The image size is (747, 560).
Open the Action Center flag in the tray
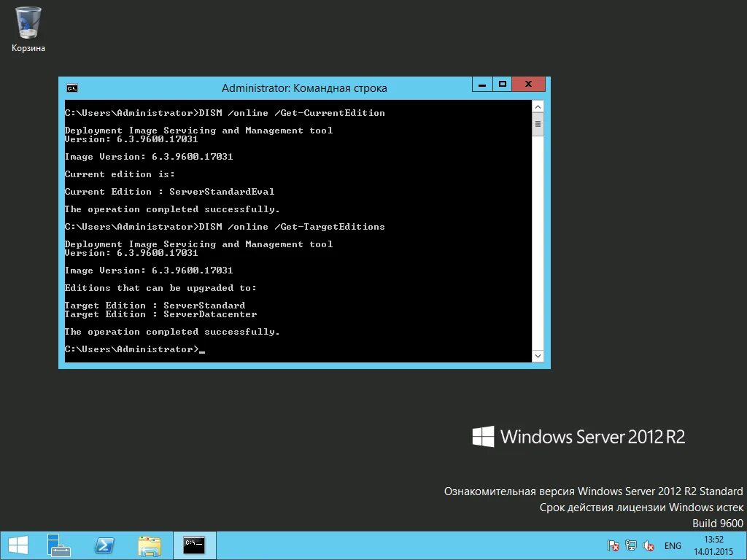[611, 545]
